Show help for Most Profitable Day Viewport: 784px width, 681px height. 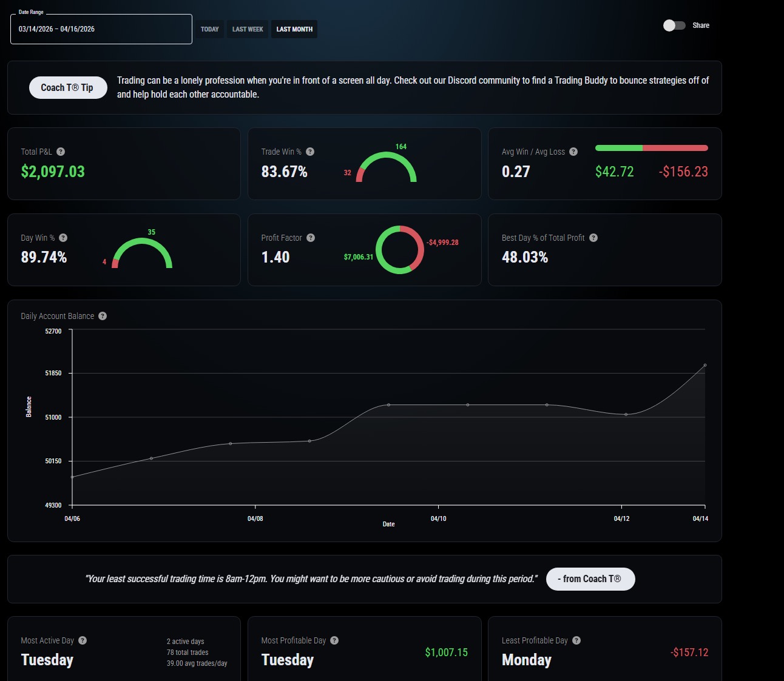click(x=334, y=640)
